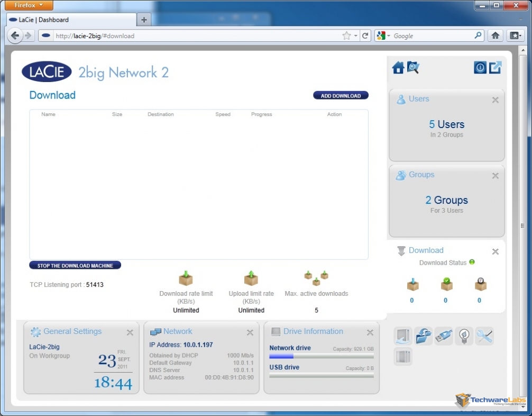Screen dimensions: 532x416
Task: Click the Progress column header
Action: pos(262,114)
